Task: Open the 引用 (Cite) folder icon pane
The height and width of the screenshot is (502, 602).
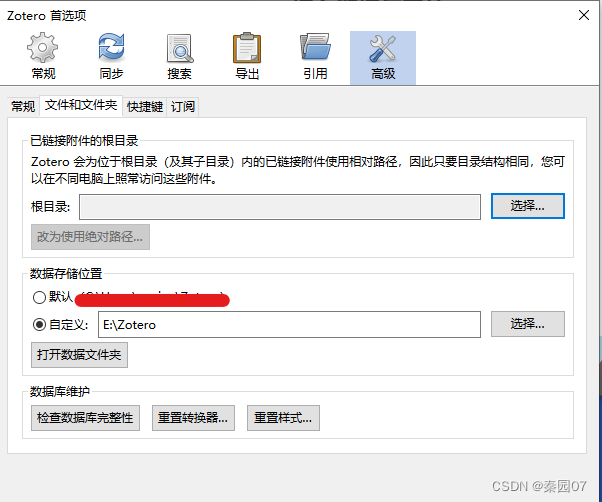Action: pos(315,57)
